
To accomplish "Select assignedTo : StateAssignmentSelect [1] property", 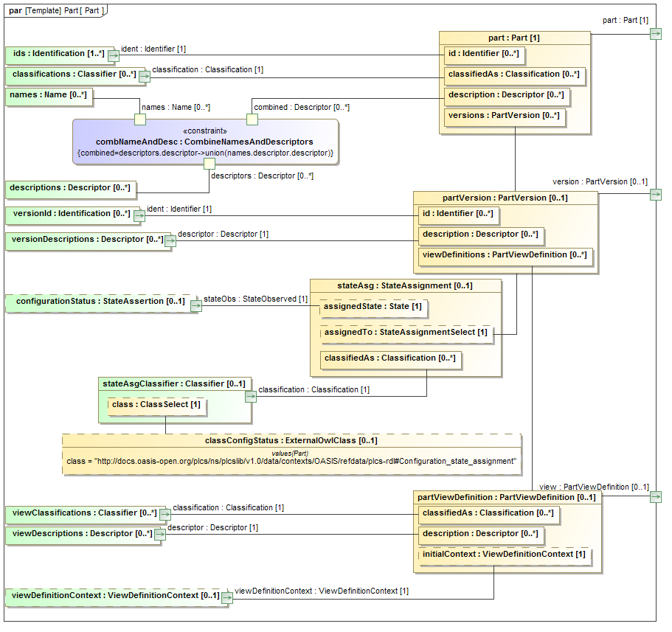I will tap(406, 333).
